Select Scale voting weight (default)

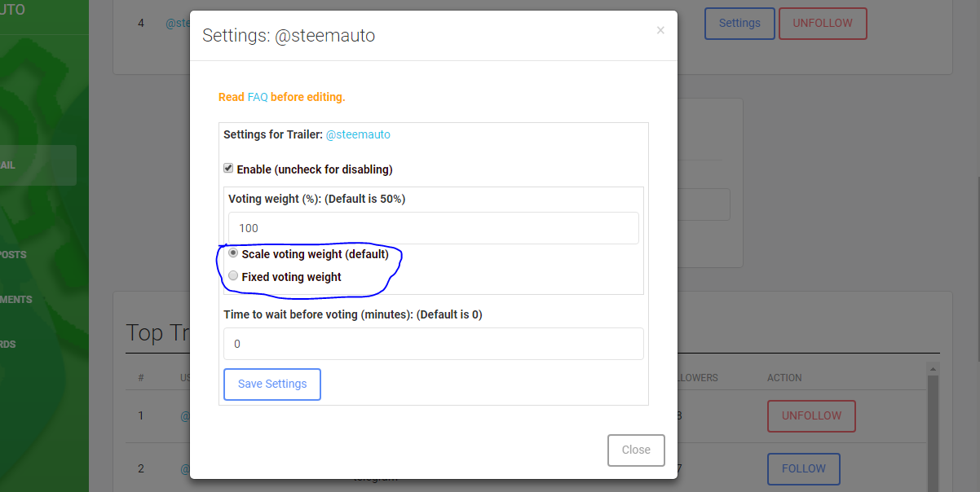[233, 253]
